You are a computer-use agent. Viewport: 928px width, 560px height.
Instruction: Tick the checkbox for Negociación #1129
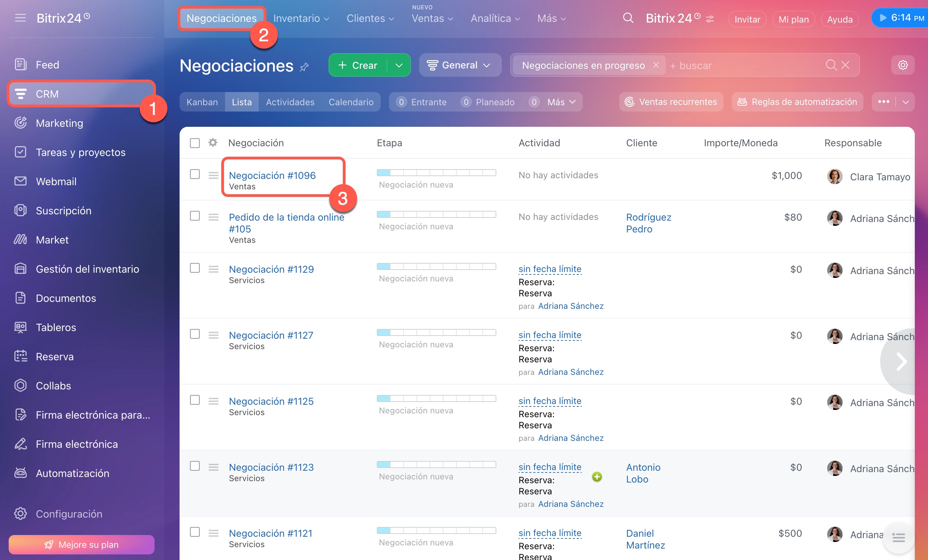tap(195, 268)
